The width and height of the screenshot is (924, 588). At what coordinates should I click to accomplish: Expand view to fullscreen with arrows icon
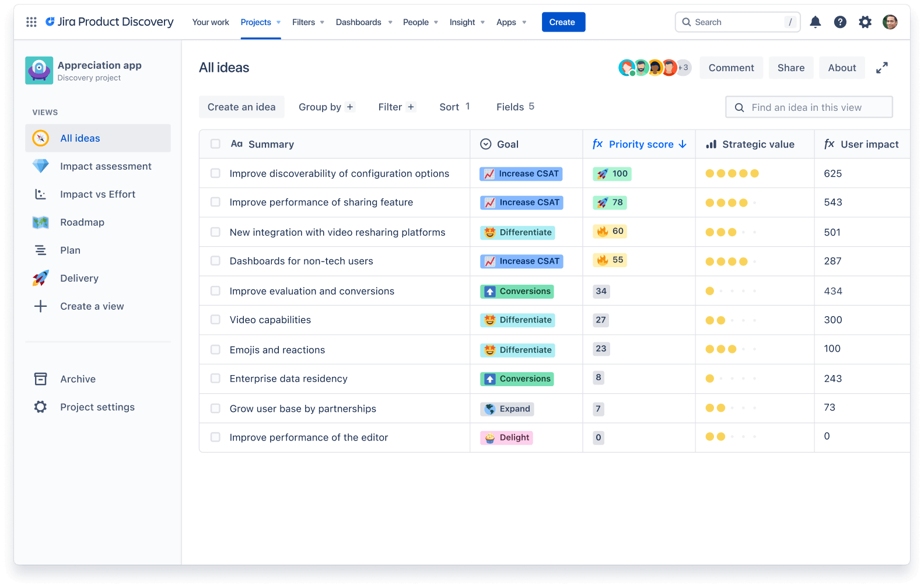pyautogui.click(x=881, y=68)
